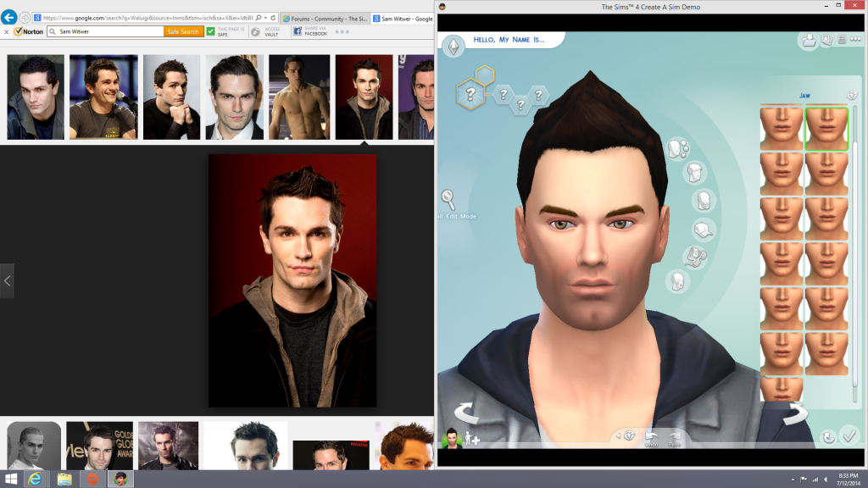Open the skin details face icon

[x=677, y=281]
